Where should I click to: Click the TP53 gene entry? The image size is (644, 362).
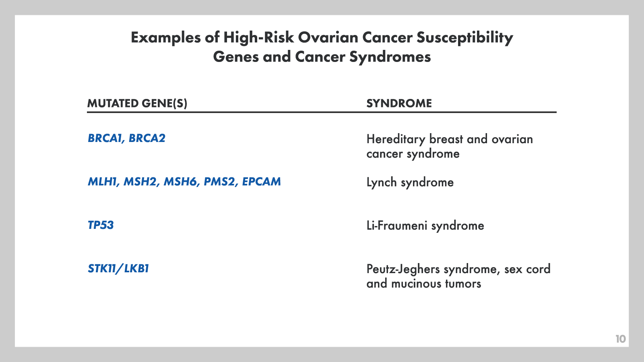(x=101, y=225)
